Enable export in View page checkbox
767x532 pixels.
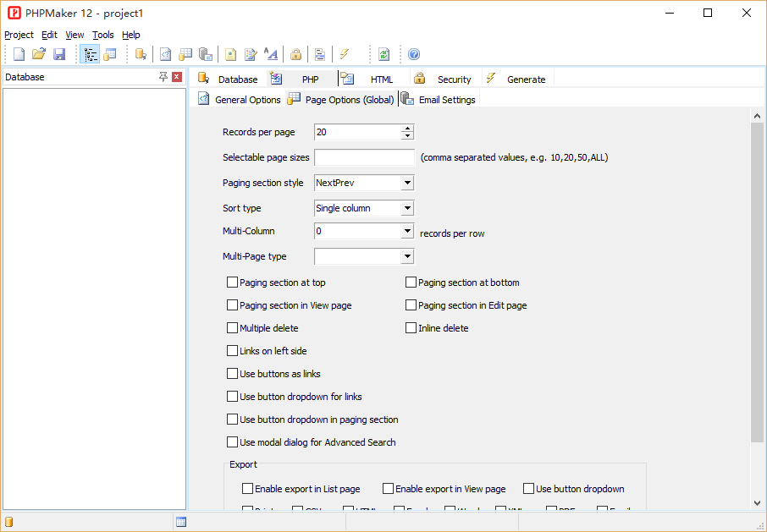(x=388, y=489)
